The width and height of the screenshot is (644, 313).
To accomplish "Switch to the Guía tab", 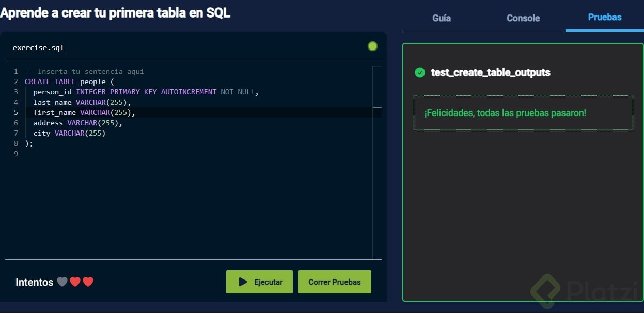I will pos(442,18).
